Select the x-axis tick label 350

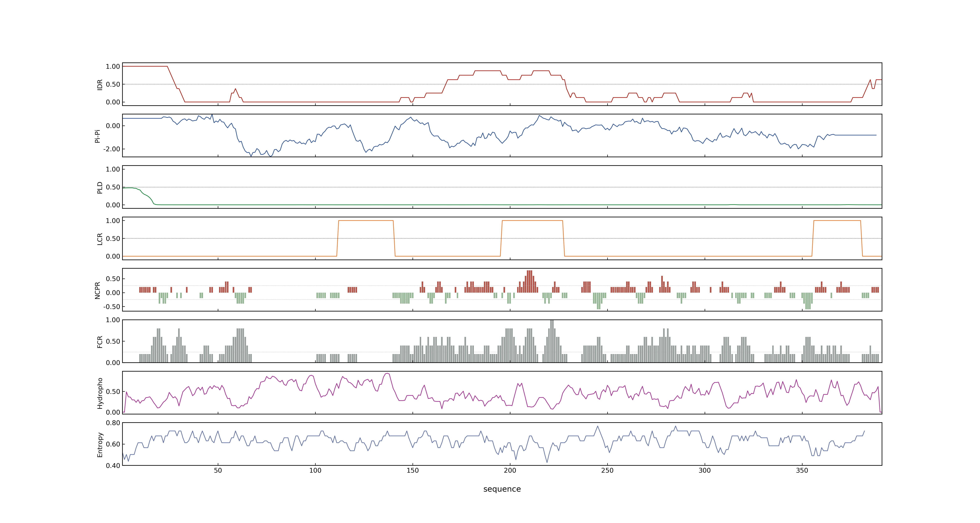[x=802, y=470]
